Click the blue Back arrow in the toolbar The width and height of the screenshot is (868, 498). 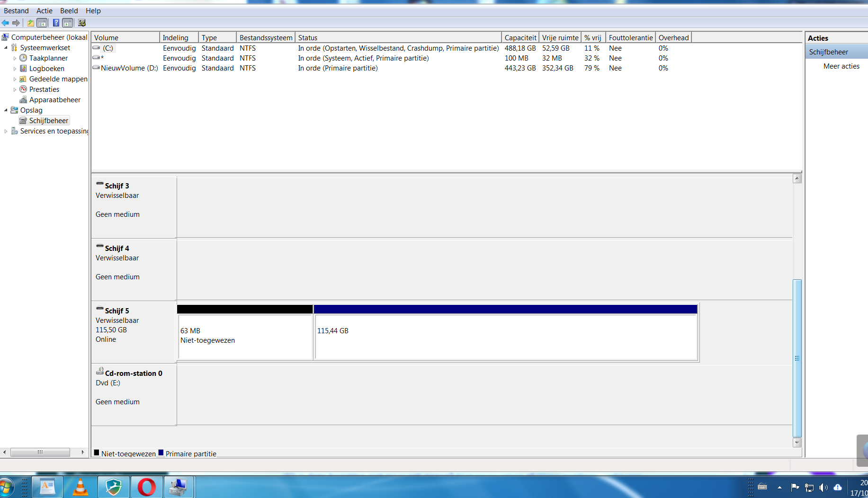[x=6, y=23]
